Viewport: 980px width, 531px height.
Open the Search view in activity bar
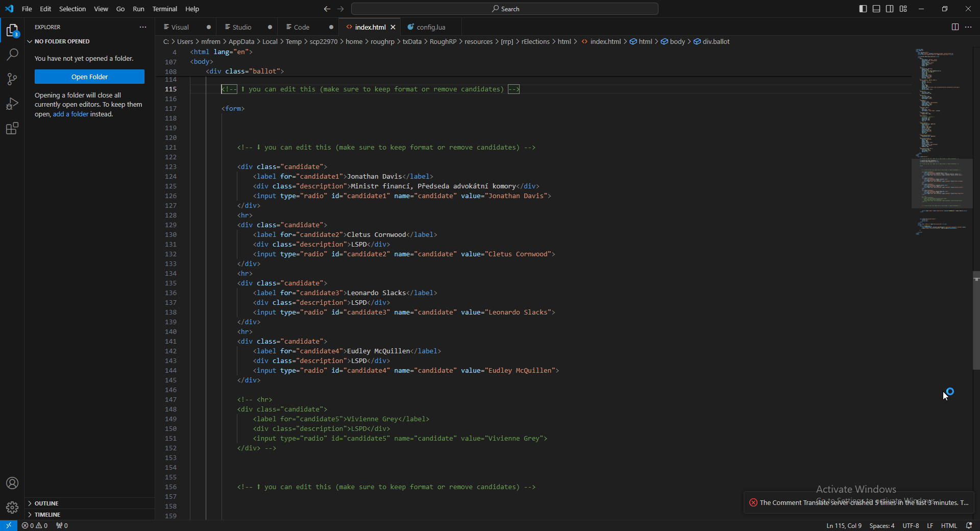(12, 55)
